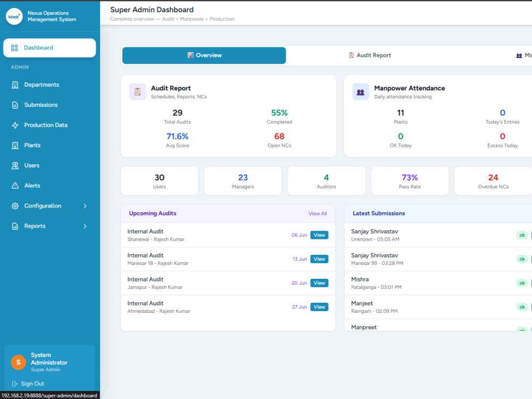Image resolution: width=532 pixels, height=399 pixels.
Task: Go to Submissions in the sidebar
Action: click(x=49, y=105)
